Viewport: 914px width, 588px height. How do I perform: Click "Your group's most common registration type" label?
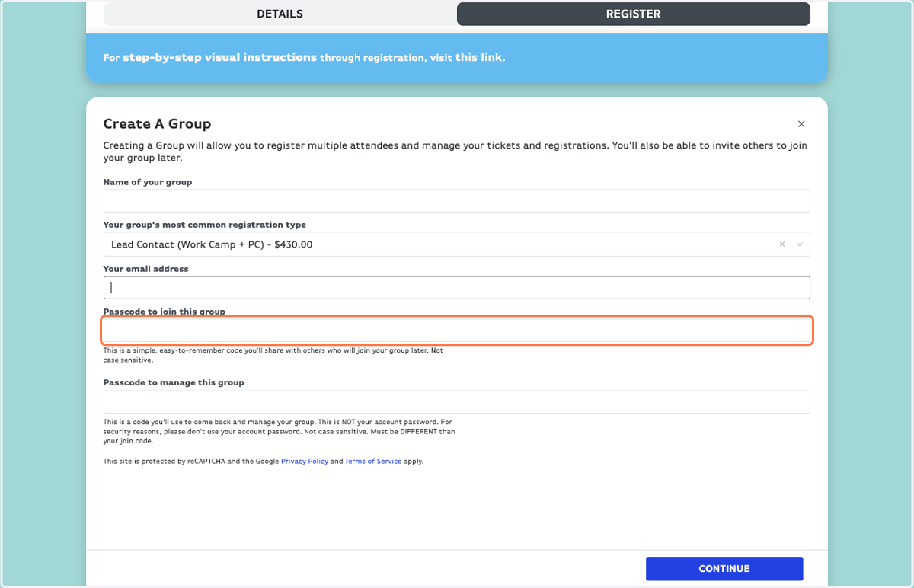point(205,225)
